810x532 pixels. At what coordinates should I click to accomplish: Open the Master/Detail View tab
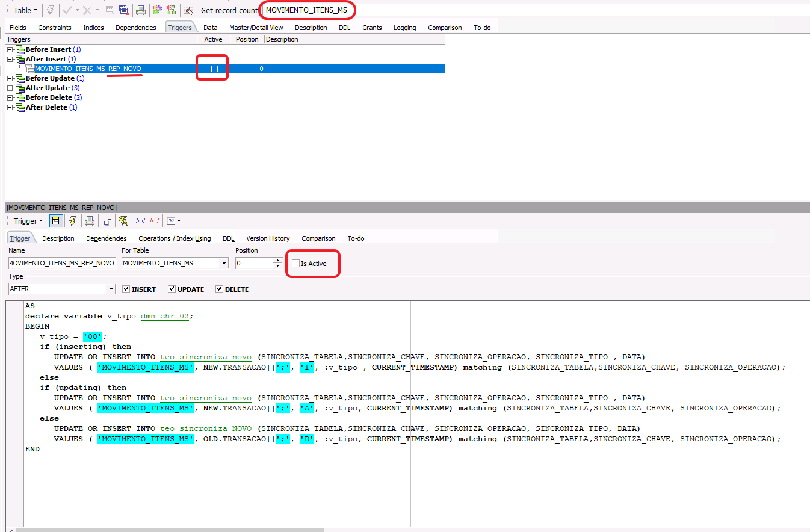coord(256,28)
